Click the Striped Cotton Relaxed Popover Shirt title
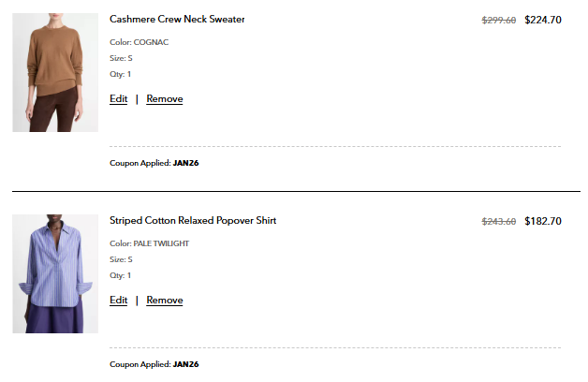588x382 pixels. 193,221
